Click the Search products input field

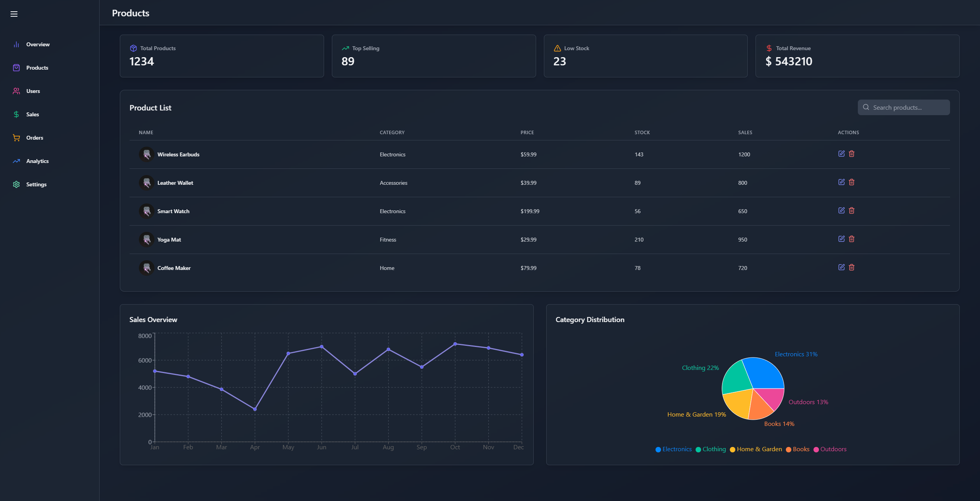(x=903, y=107)
